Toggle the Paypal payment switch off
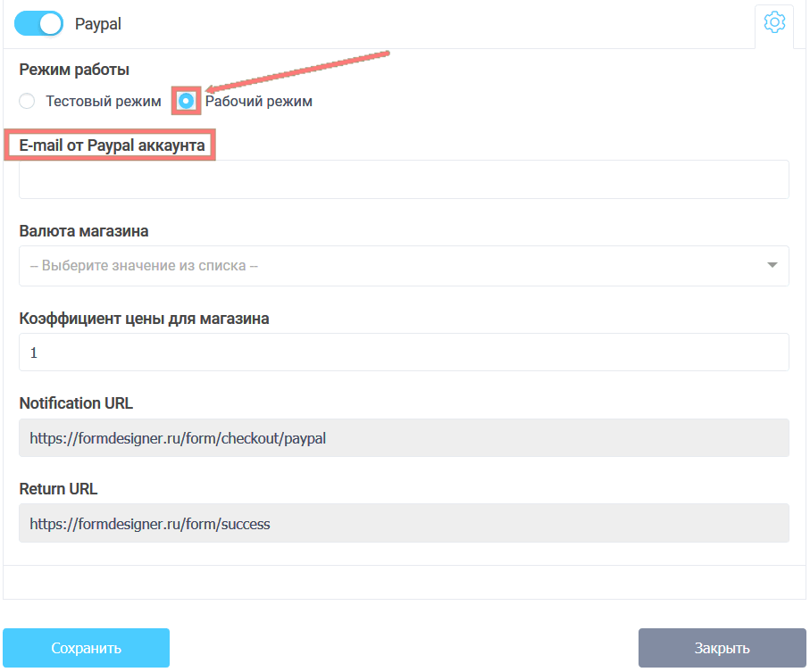Screen dimensions: 810x672 [x=38, y=24]
